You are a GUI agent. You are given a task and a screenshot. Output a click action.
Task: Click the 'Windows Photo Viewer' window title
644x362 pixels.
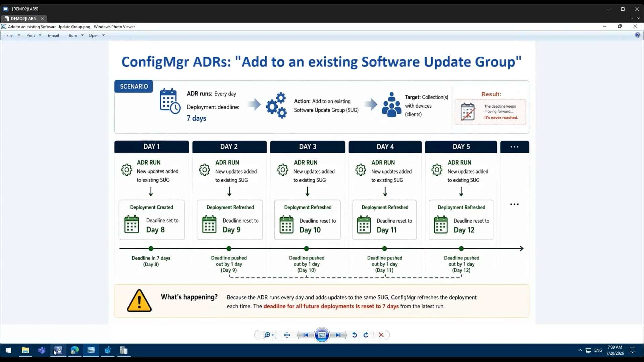[114, 27]
